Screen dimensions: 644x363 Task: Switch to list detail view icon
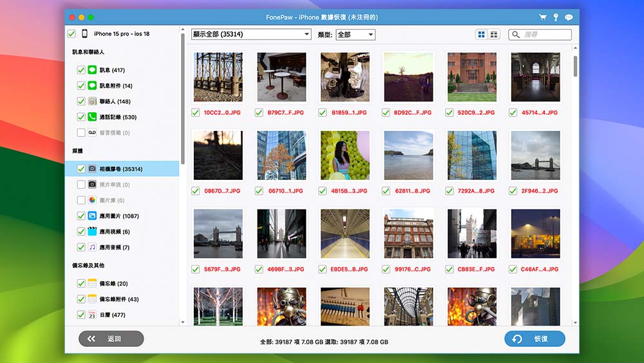click(x=494, y=35)
